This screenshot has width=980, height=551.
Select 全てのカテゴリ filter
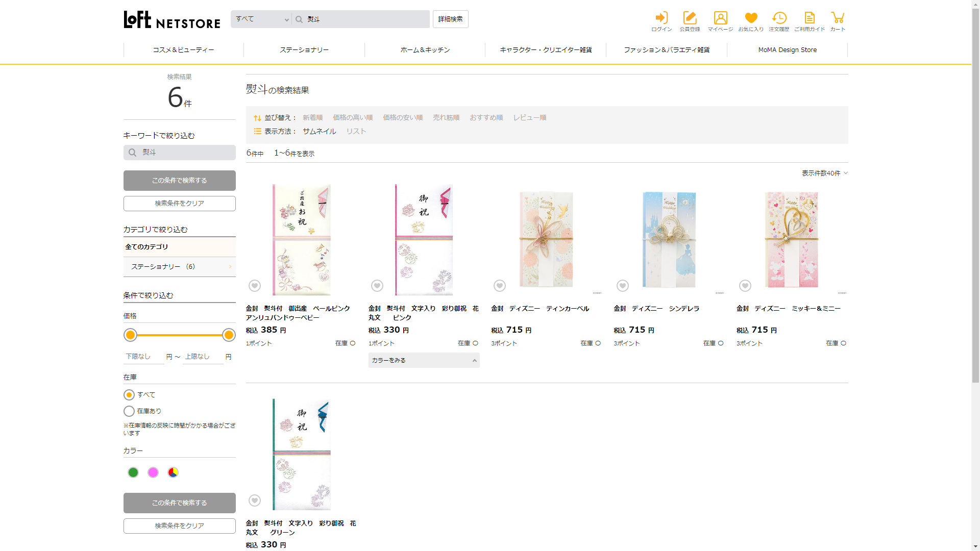click(x=180, y=247)
